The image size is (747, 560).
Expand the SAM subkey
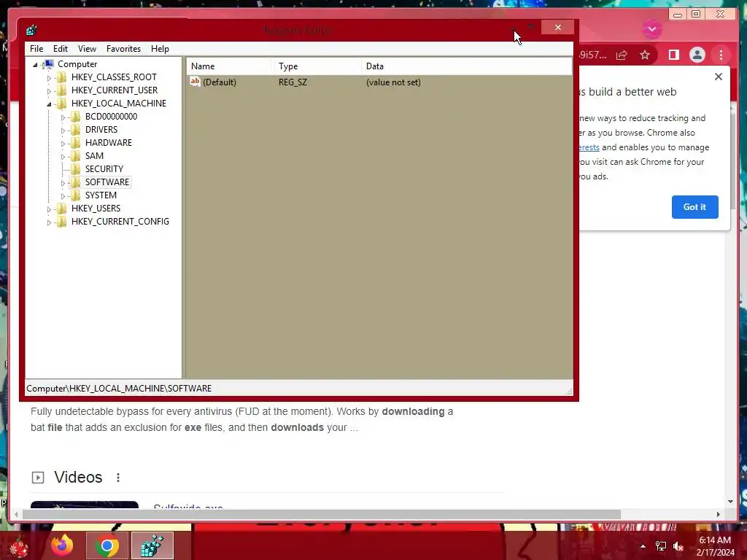pos(63,156)
